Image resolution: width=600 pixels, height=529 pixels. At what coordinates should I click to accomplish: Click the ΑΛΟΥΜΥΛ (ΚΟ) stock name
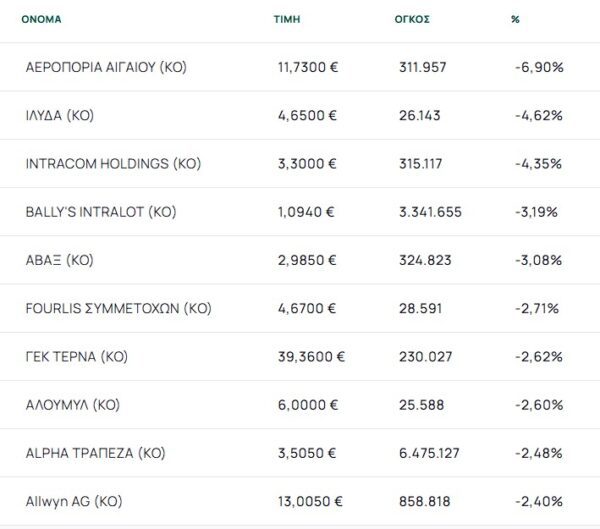pos(72,405)
